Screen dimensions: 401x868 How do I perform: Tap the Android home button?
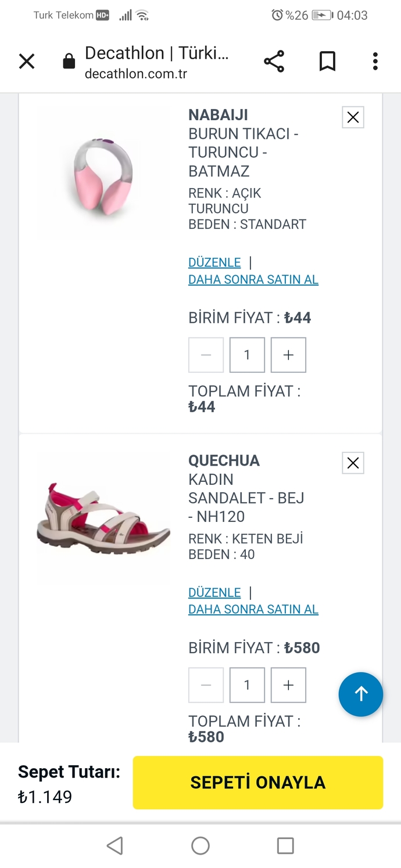click(200, 847)
